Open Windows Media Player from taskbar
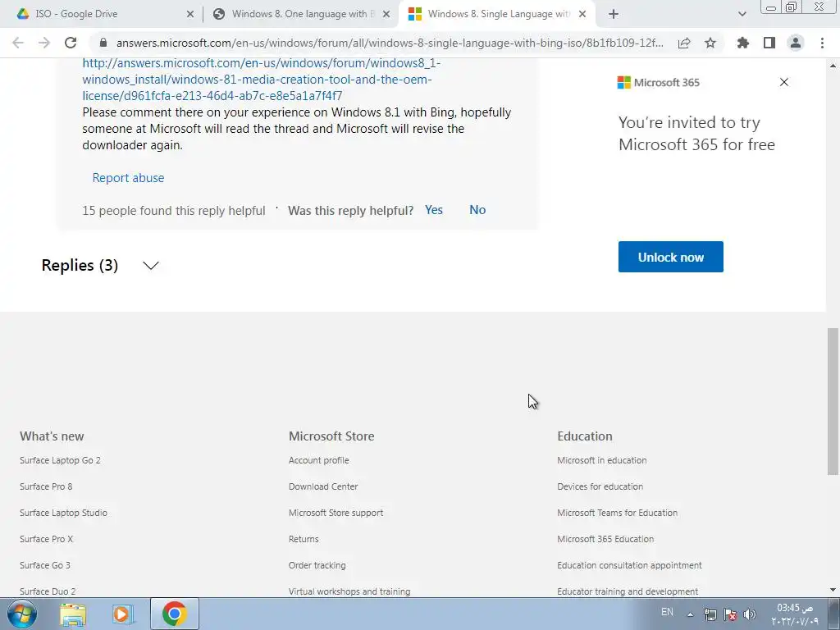The width and height of the screenshot is (840, 630). [x=122, y=614]
